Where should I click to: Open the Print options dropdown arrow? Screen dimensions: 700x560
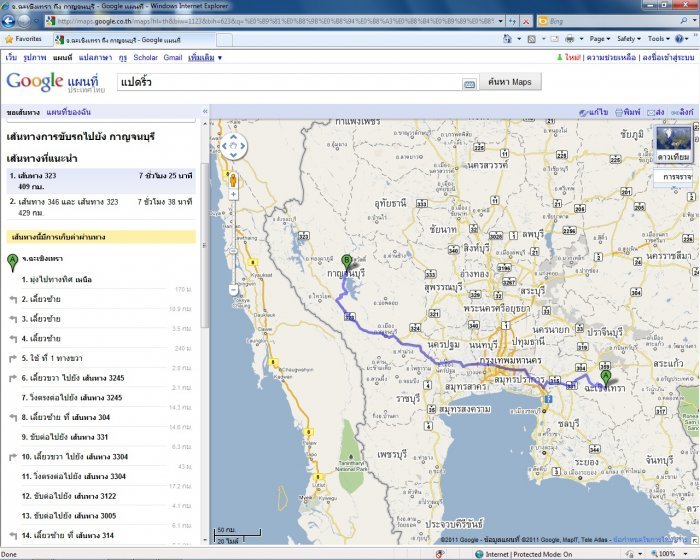[581, 39]
